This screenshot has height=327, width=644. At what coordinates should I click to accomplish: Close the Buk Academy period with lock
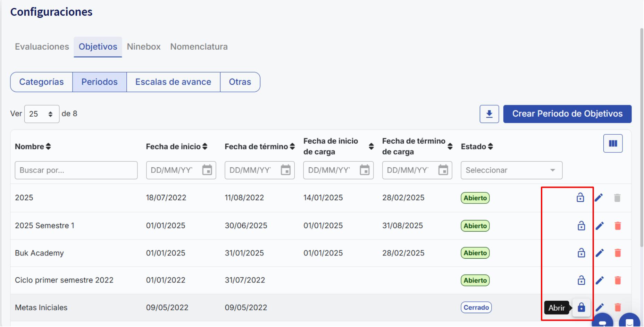[x=581, y=253]
